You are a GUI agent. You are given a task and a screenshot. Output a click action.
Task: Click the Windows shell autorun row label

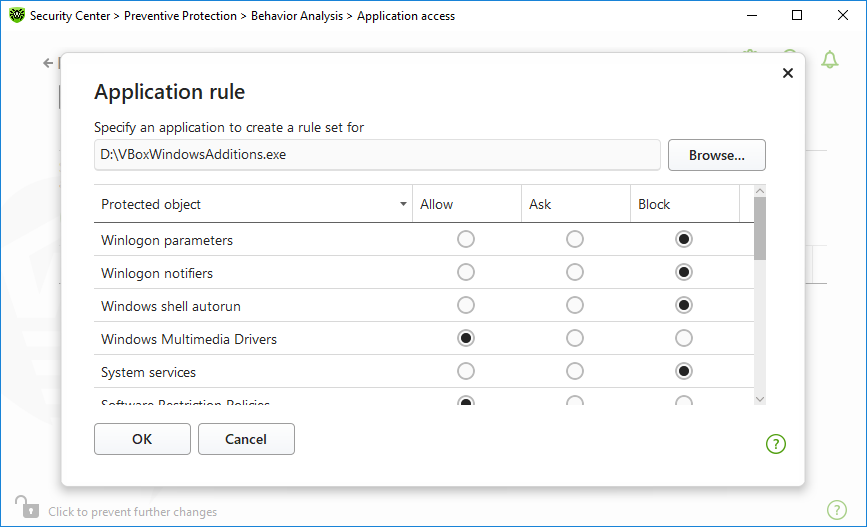(x=171, y=306)
